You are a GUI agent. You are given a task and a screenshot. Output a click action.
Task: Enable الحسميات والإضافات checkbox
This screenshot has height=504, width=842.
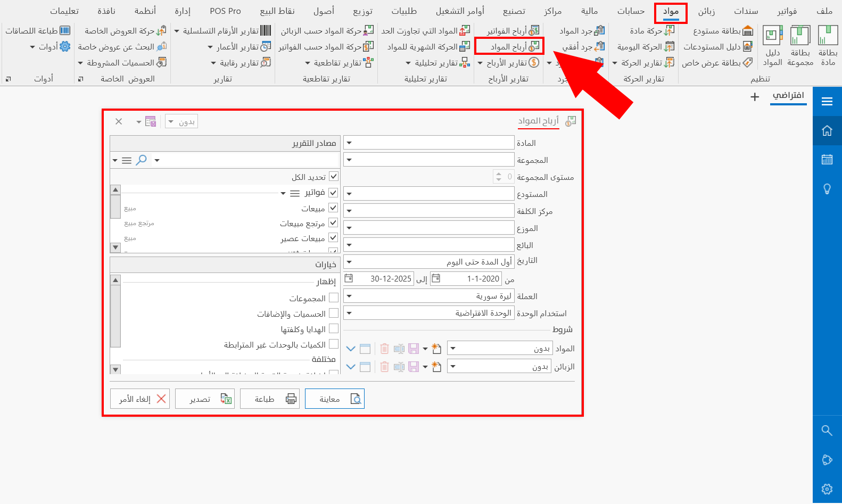[x=334, y=313]
